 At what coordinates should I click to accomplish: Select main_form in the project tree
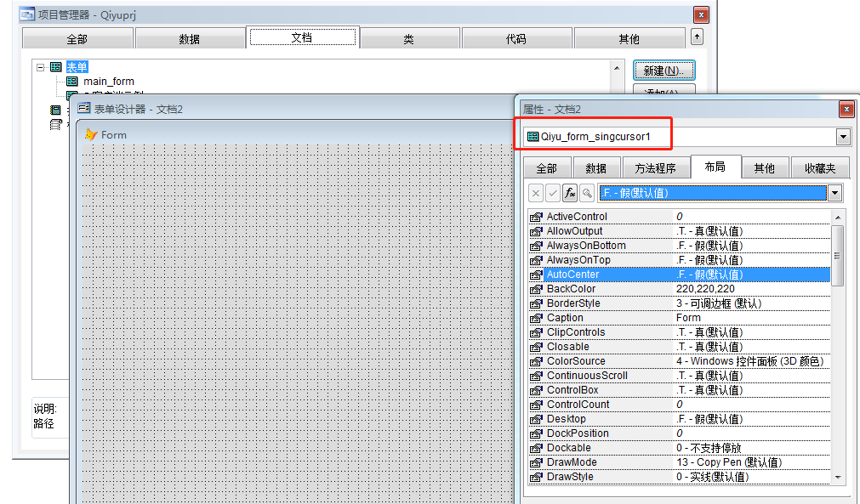point(109,81)
